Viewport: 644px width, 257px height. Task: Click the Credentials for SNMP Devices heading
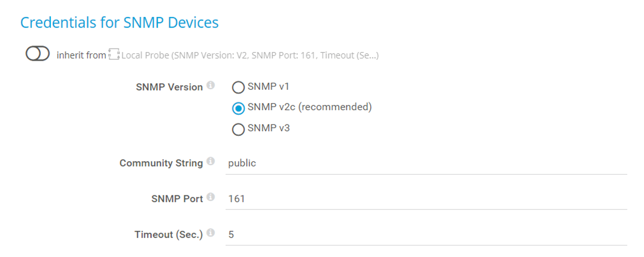119,23
